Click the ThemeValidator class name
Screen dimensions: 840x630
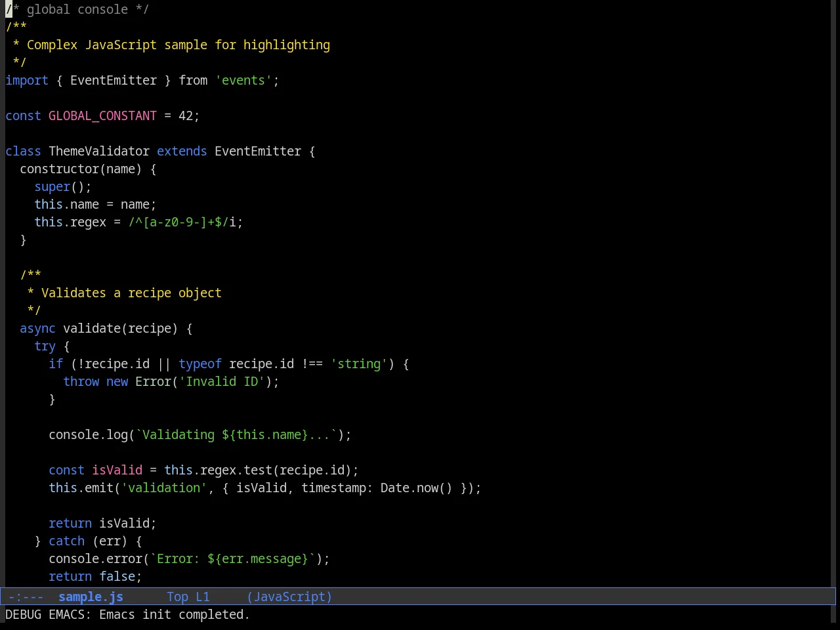[x=99, y=151]
